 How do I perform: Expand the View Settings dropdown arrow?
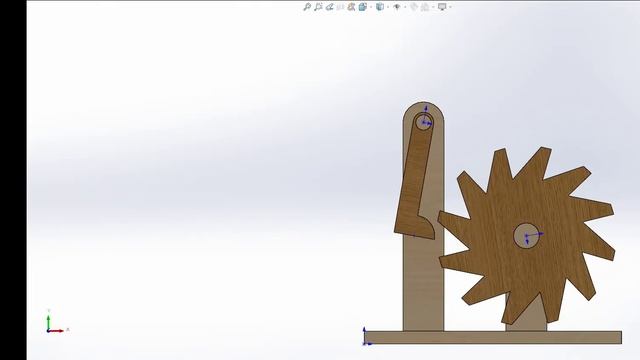(450, 7)
